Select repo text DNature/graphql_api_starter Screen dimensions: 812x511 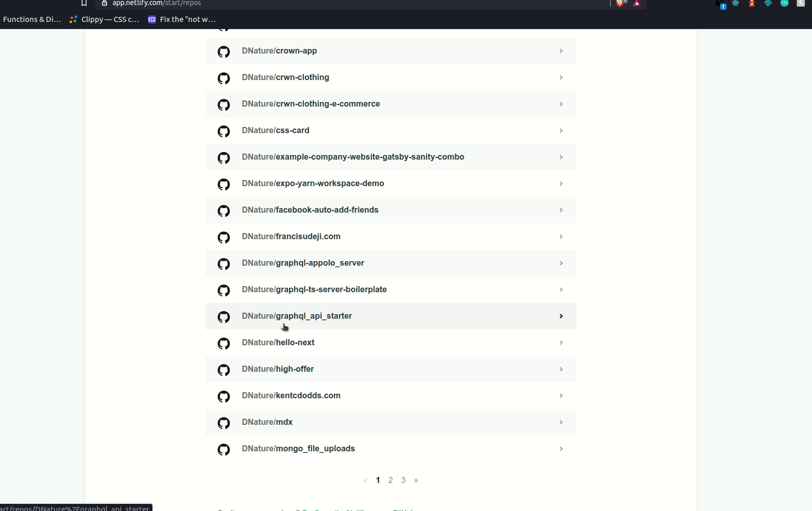coord(297,316)
